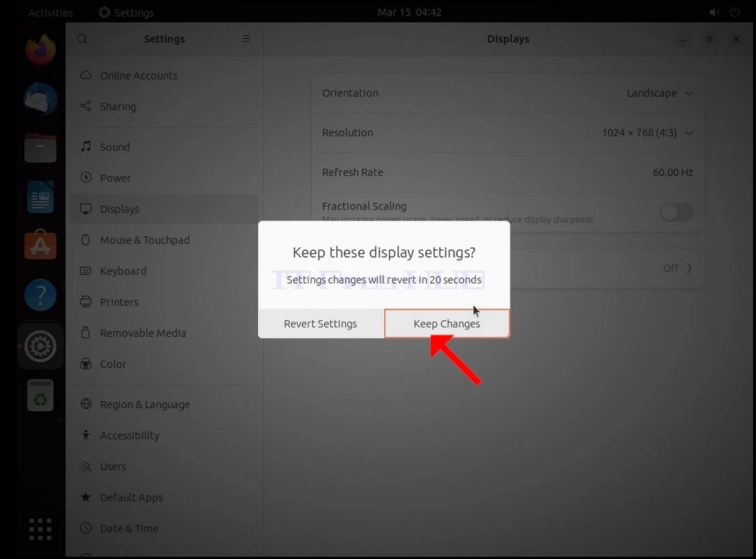Open LibreOffice Writer from the dock
The width and height of the screenshot is (756, 559).
(40, 197)
